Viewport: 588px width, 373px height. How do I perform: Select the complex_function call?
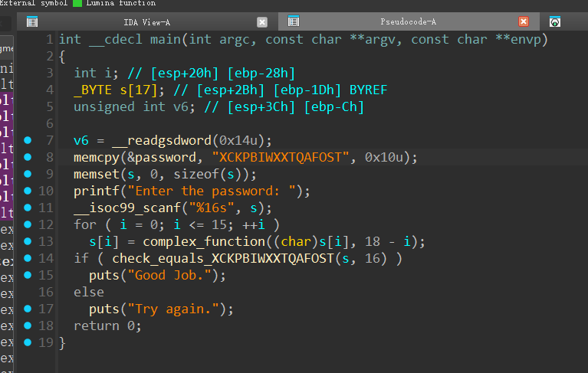point(204,241)
